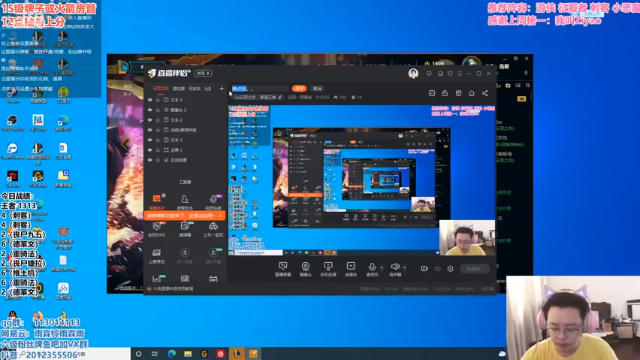The image size is (640, 360).
Task: Open File Explorer from the taskbar
Action: [x=188, y=354]
